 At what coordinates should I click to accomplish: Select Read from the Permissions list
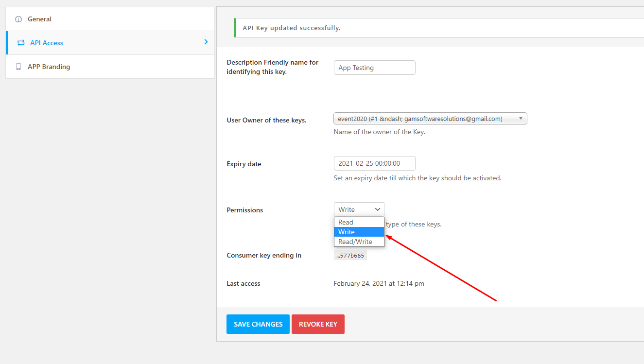coord(346,222)
